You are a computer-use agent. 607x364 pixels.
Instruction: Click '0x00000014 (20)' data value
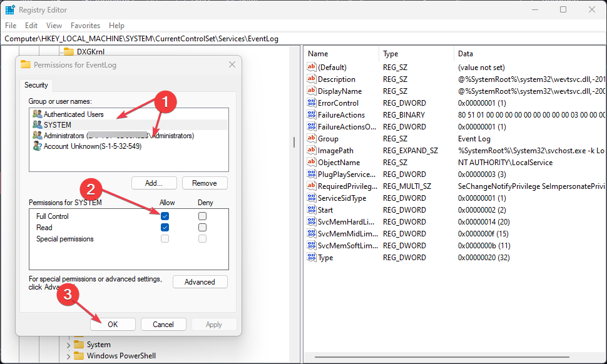click(x=484, y=221)
